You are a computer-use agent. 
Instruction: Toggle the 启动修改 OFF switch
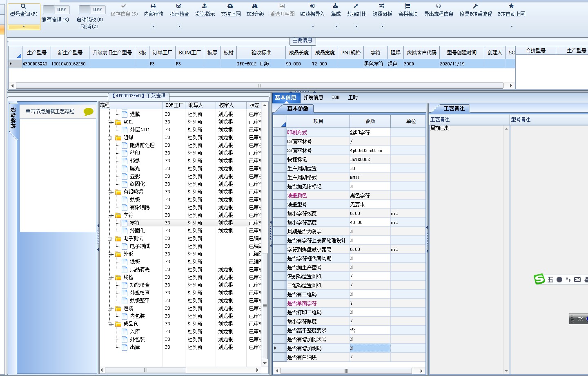pyautogui.click(x=92, y=9)
